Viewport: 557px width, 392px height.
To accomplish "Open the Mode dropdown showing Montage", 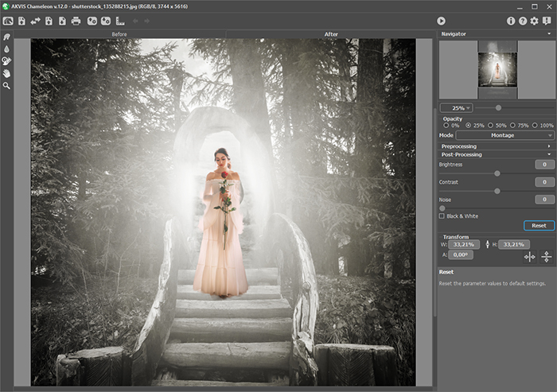I will pos(504,135).
